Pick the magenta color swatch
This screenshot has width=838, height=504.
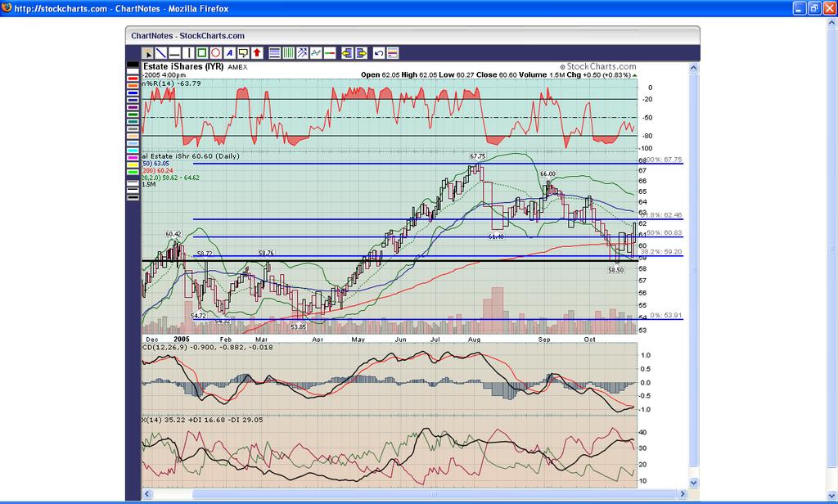click(133, 158)
